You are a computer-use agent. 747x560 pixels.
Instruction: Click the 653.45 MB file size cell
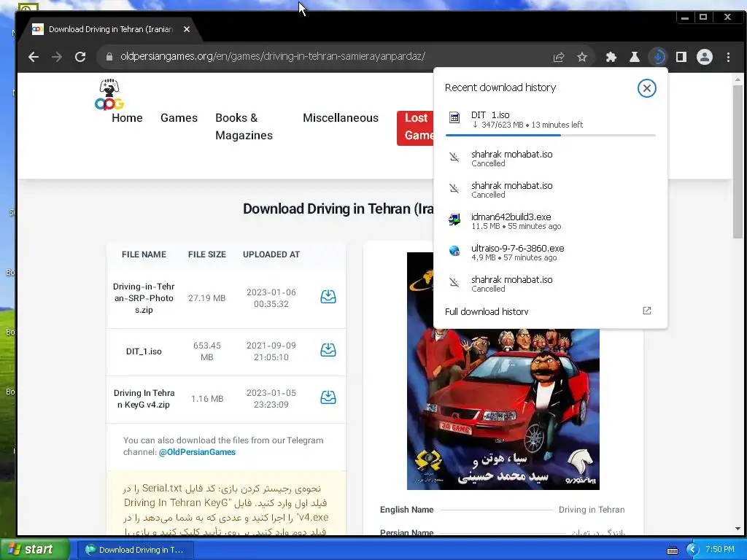pyautogui.click(x=206, y=351)
